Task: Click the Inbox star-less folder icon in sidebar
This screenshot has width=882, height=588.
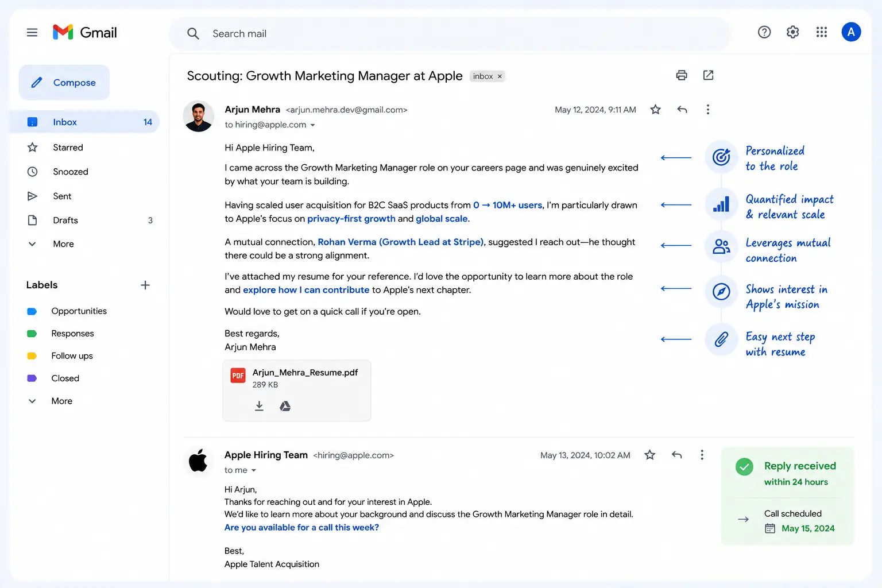Action: coord(33,122)
